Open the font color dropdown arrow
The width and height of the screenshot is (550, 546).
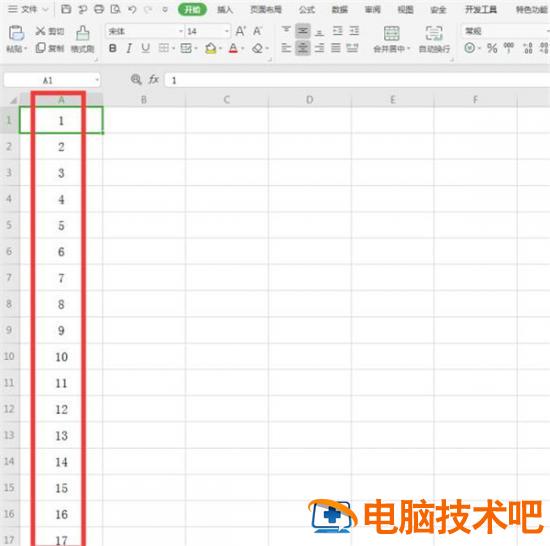click(242, 48)
